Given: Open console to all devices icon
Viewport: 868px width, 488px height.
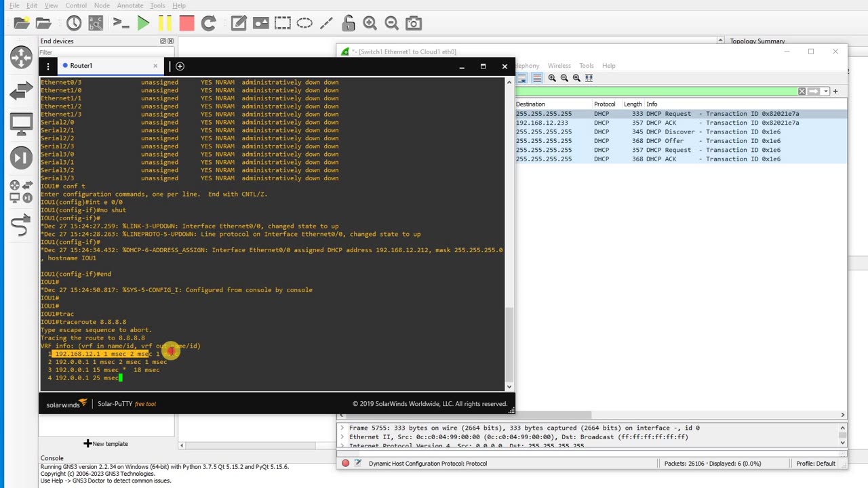Looking at the screenshot, I should tap(121, 23).
